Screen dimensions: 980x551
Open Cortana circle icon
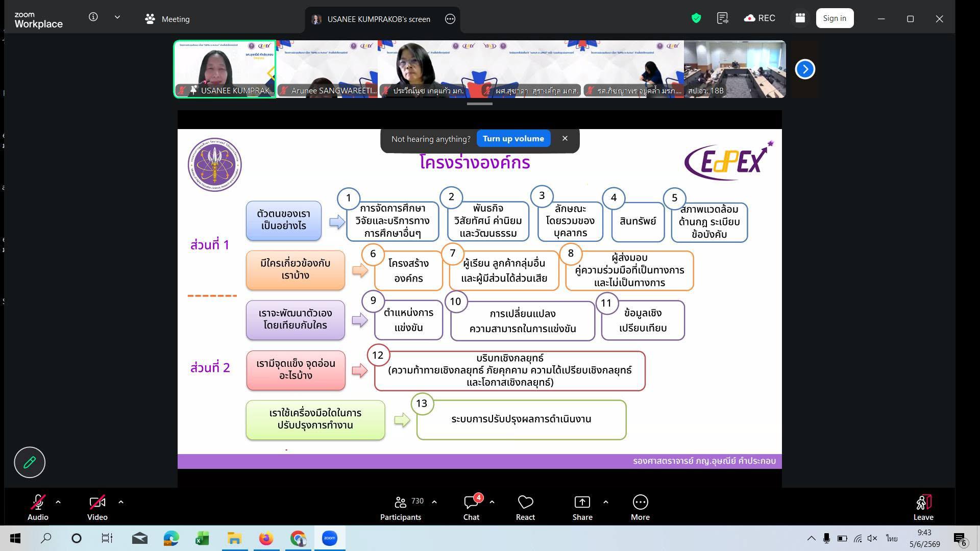77,538
